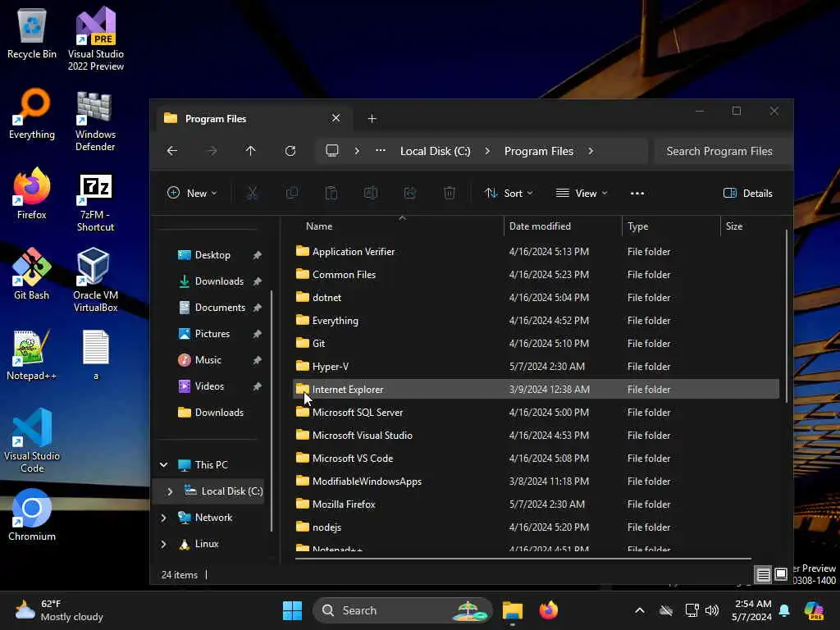Click the Cut toolbar icon
The width and height of the screenshot is (840, 630).
click(x=252, y=193)
